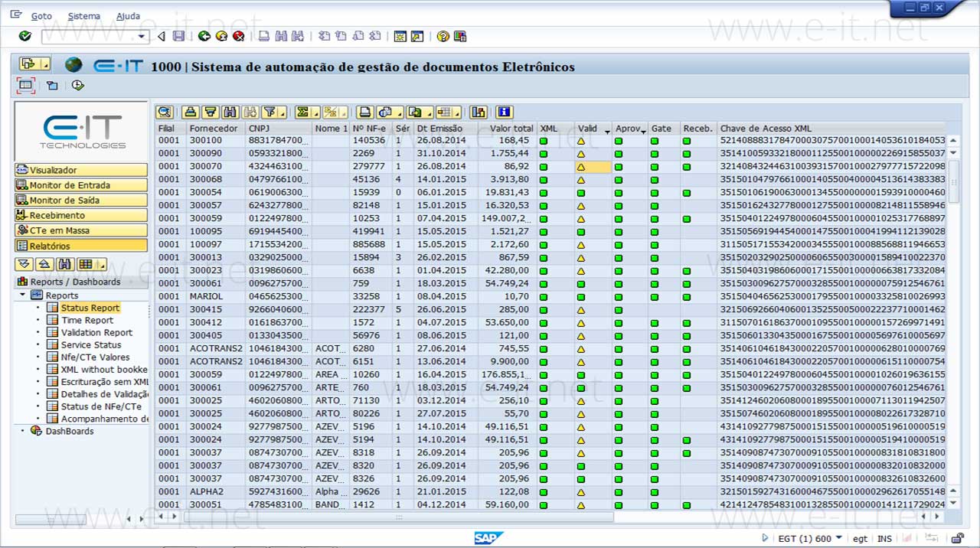Click the Chave de Acesso XML column header
The height and width of the screenshot is (548, 980).
pos(831,129)
